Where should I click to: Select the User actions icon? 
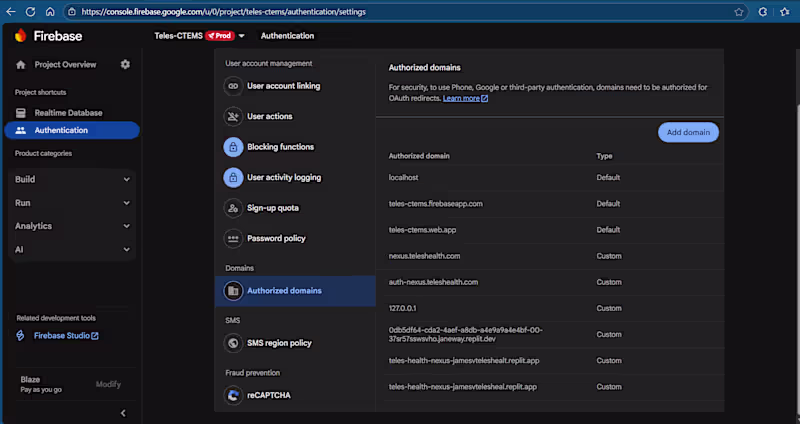(x=233, y=116)
